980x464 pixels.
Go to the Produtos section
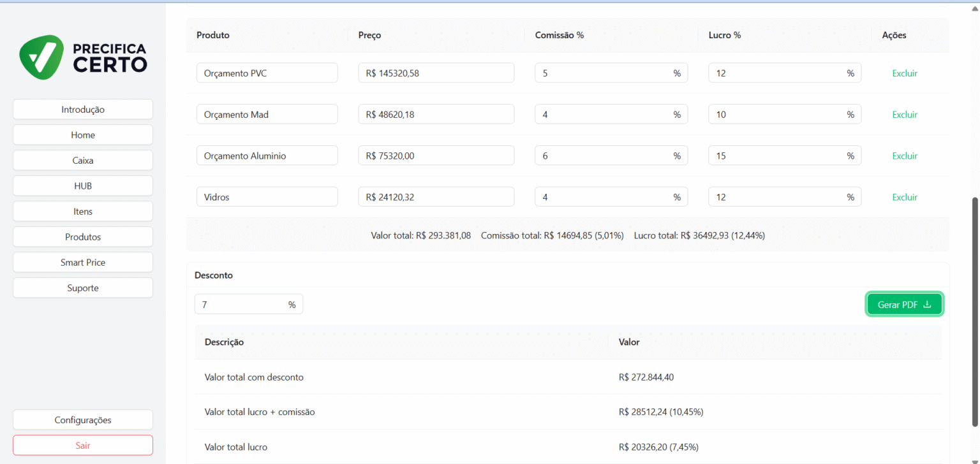tap(82, 236)
